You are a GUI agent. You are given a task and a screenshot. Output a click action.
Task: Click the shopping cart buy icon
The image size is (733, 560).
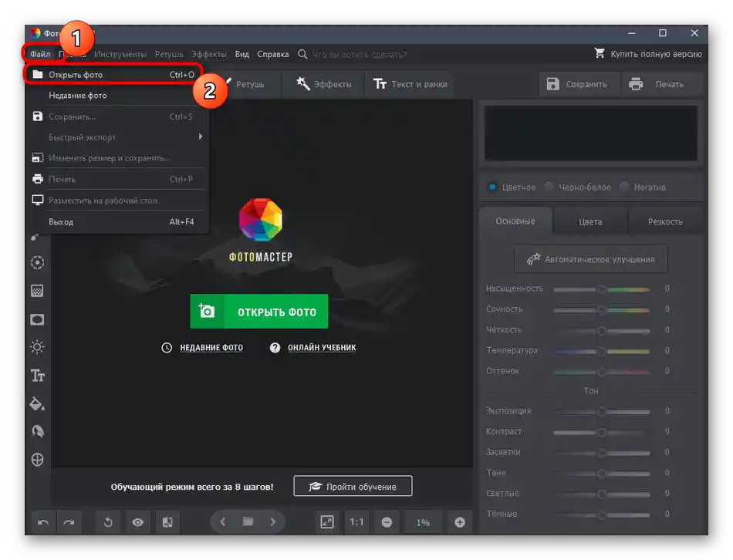pos(600,53)
